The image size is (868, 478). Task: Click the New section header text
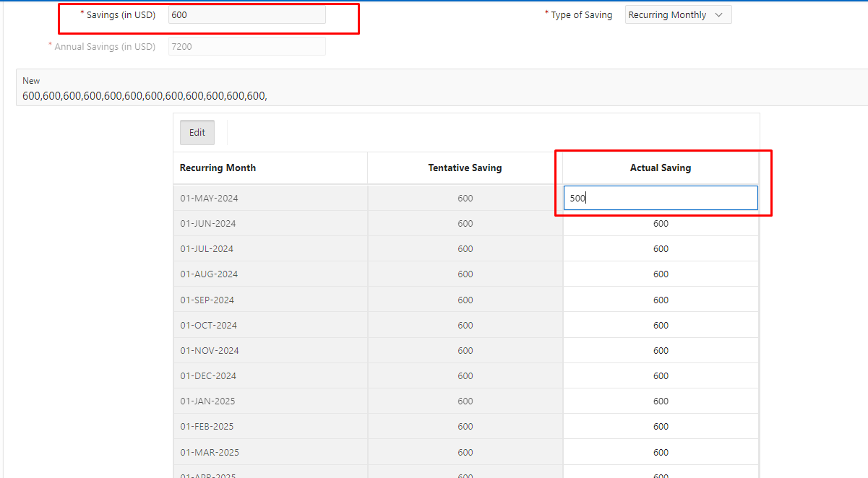31,80
